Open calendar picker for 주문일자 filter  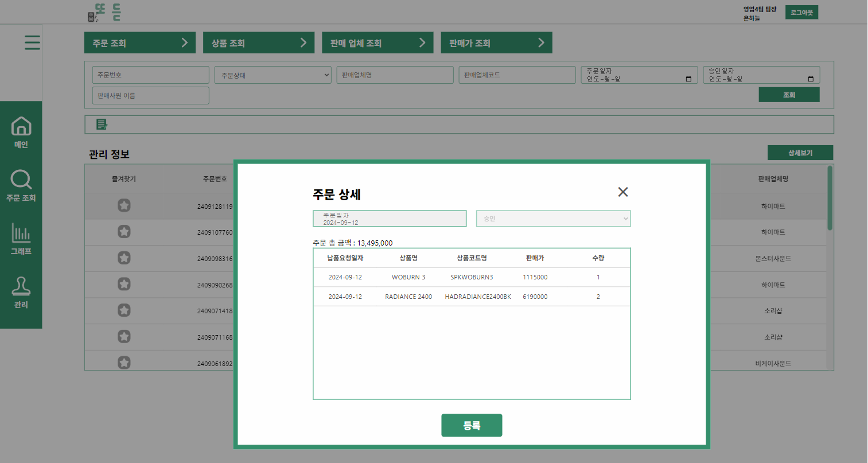tap(688, 79)
